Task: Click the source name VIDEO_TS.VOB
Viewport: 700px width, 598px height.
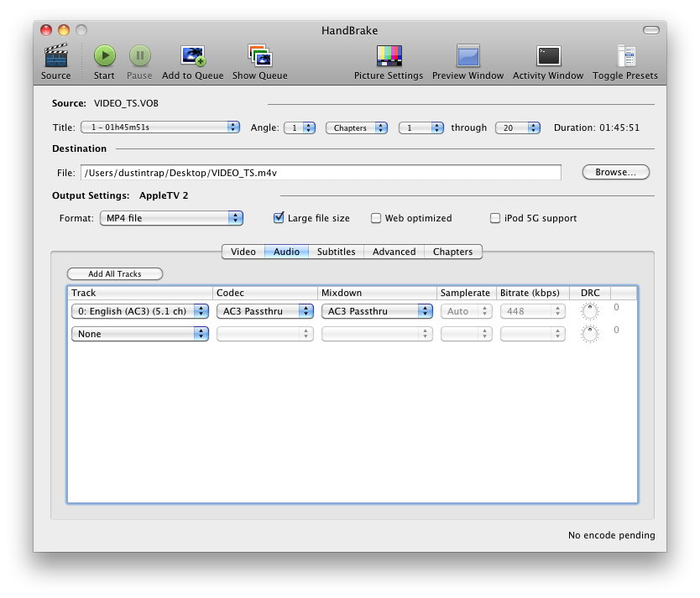Action: 127,103
